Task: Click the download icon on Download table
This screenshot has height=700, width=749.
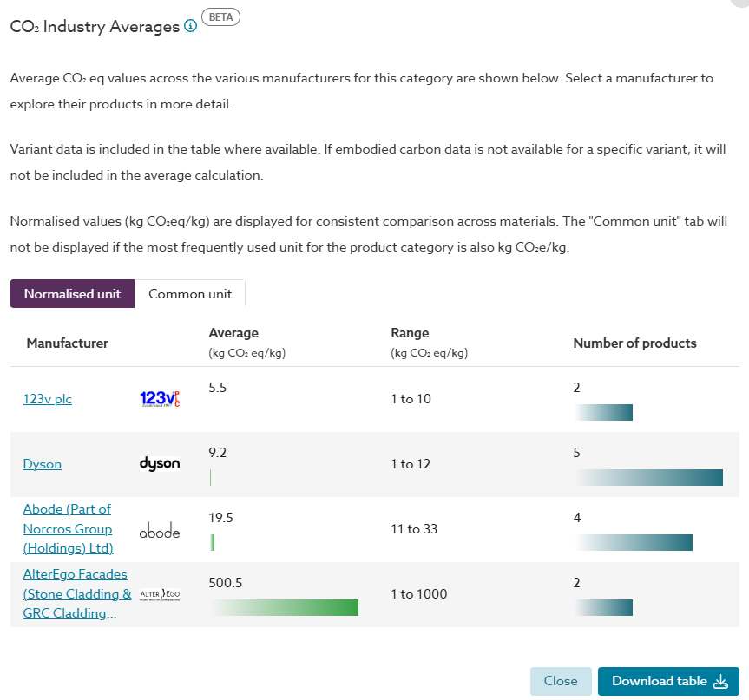Action: click(x=720, y=682)
